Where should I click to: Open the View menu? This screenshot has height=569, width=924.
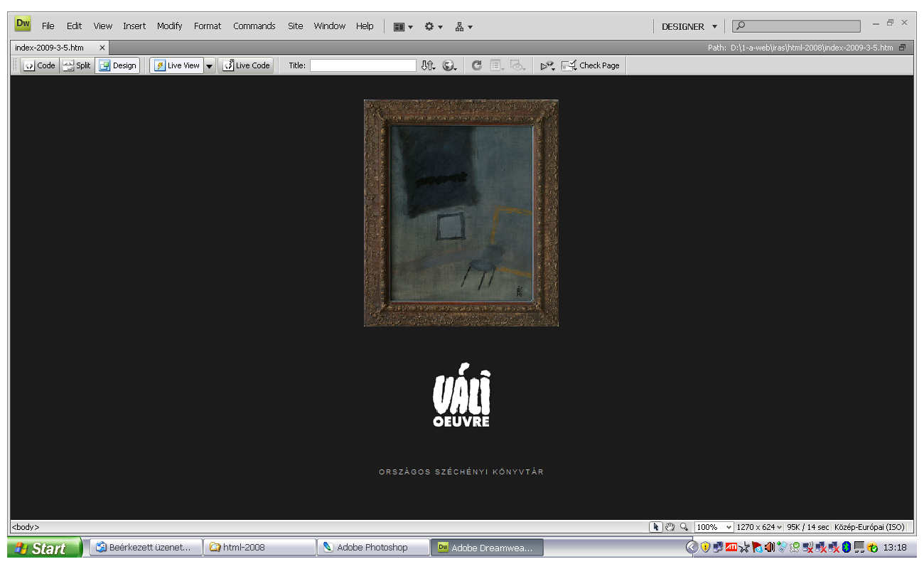tap(103, 26)
